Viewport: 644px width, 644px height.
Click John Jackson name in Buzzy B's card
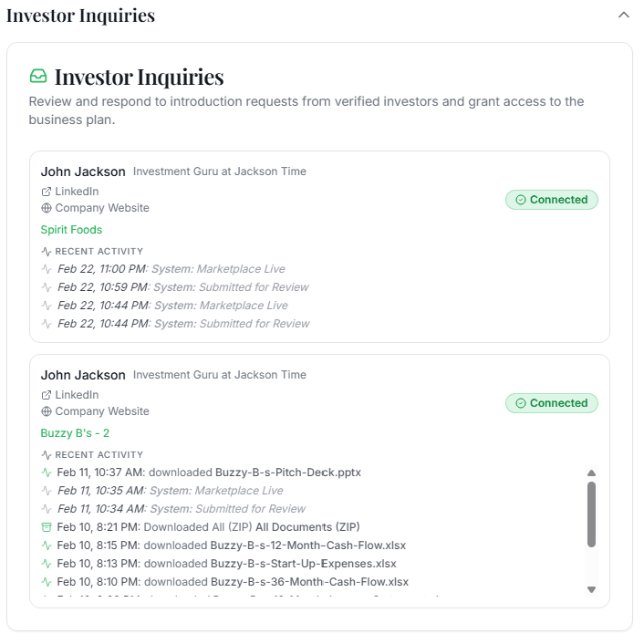[x=83, y=375]
